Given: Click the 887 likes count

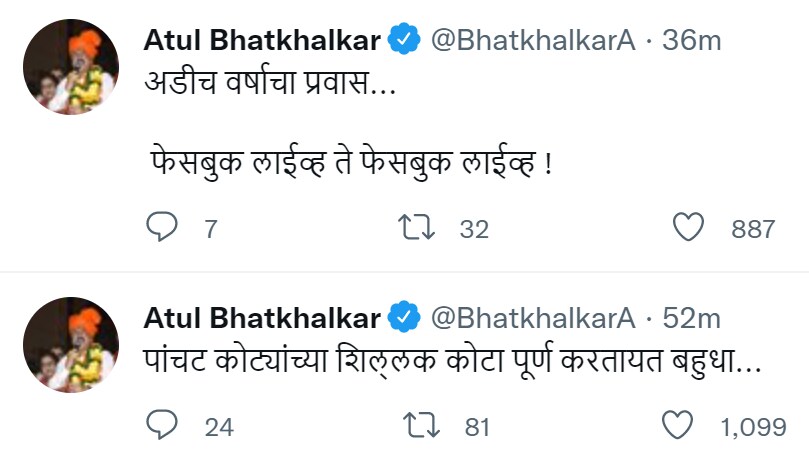Looking at the screenshot, I should coord(753,229).
